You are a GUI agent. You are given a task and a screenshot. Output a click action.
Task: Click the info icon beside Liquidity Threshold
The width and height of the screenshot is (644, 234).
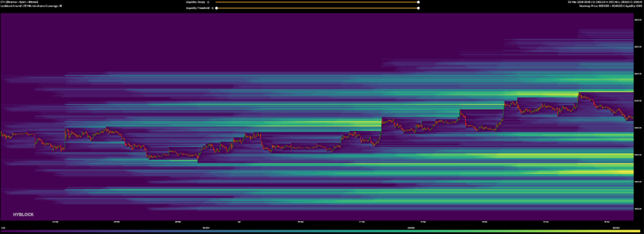[x=212, y=8]
